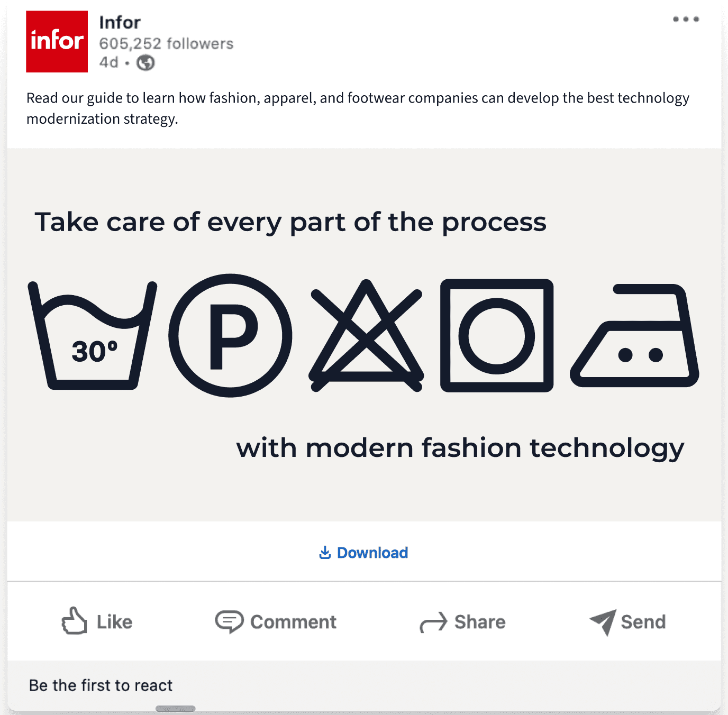Click the 605,252 followers text
The height and width of the screenshot is (715, 728).
click(166, 43)
